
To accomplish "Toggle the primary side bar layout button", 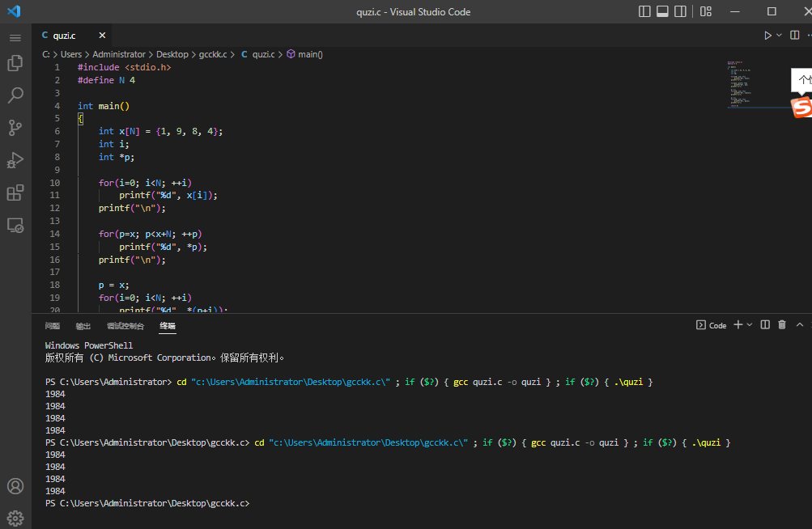I will pyautogui.click(x=644, y=11).
